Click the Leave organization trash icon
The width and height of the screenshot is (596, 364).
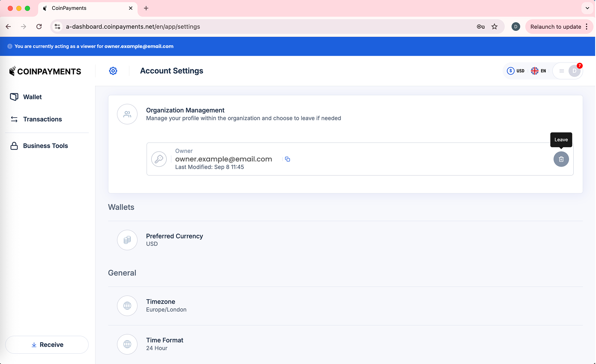click(561, 159)
